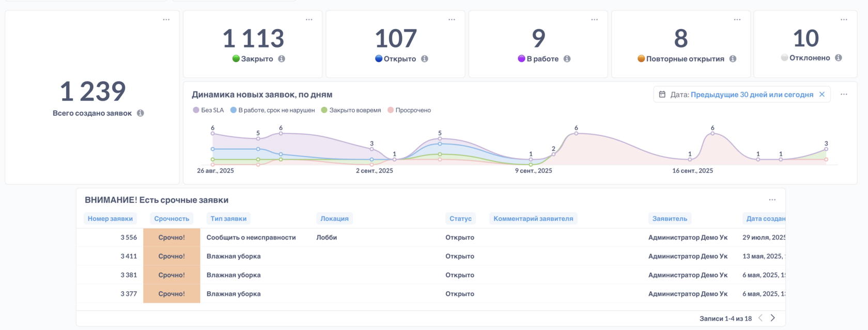Image resolution: width=868 pixels, height=330 pixels.
Task: Open three-dot menu of urgent requests table
Action: tap(772, 200)
